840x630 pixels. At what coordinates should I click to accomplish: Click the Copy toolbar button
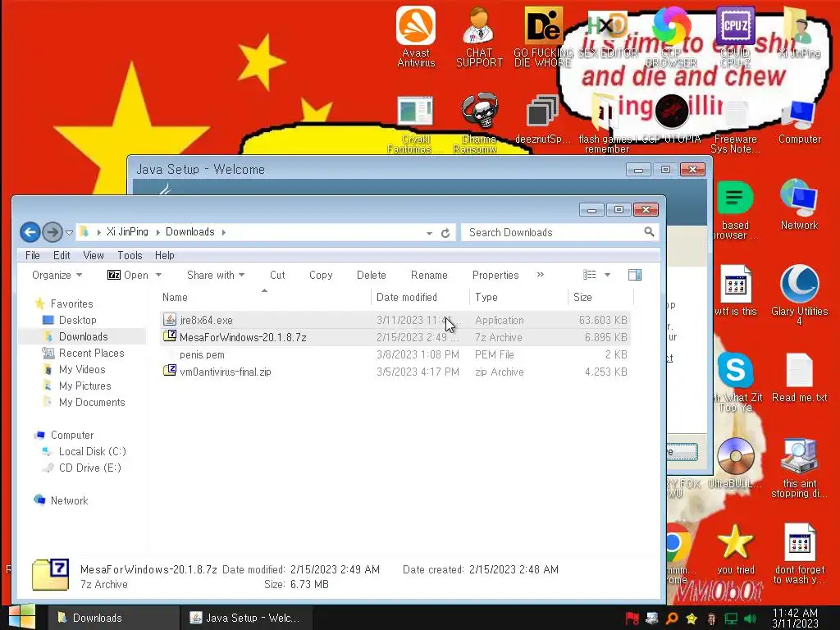pos(321,275)
